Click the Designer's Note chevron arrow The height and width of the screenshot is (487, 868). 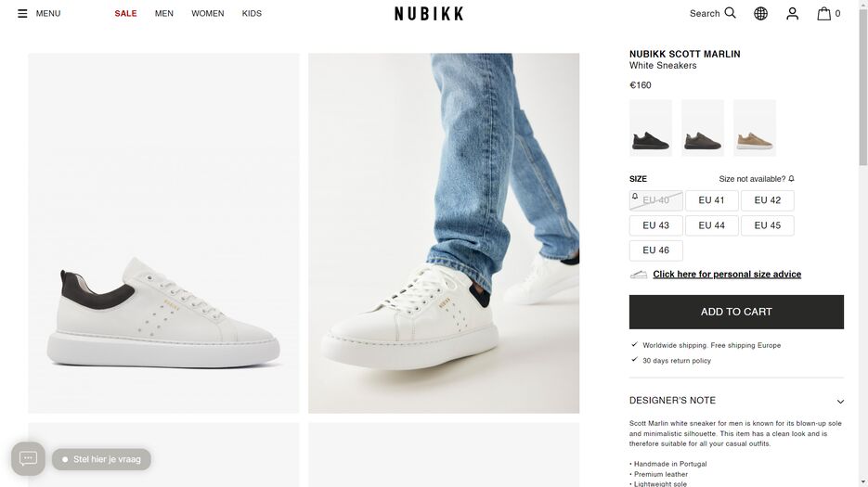pos(840,402)
